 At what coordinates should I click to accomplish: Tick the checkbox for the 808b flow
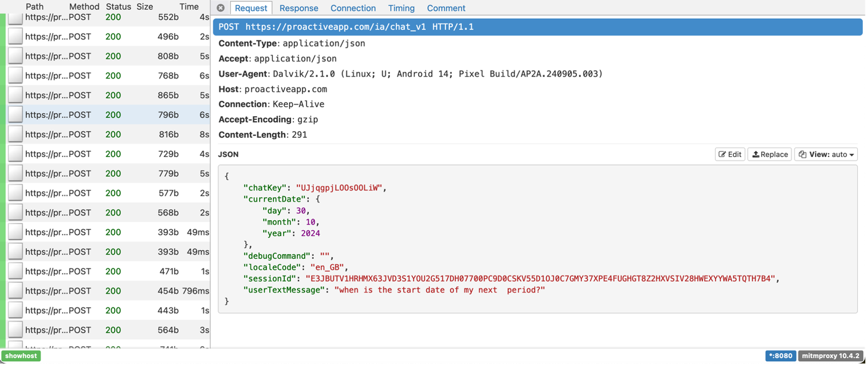[16, 56]
